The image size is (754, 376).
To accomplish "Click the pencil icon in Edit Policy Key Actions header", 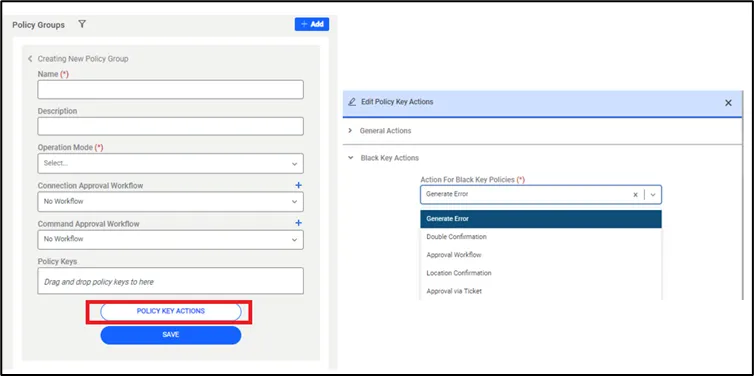I will click(x=352, y=102).
